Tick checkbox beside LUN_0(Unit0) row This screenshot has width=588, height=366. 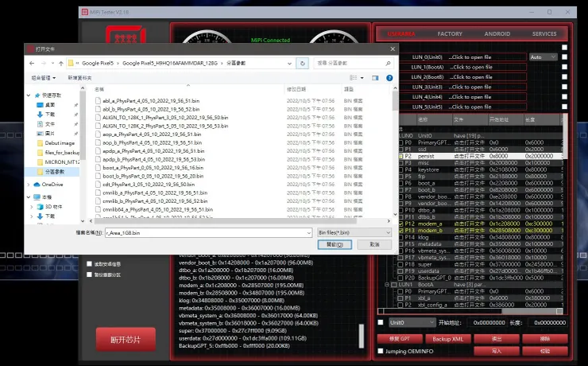pos(564,57)
